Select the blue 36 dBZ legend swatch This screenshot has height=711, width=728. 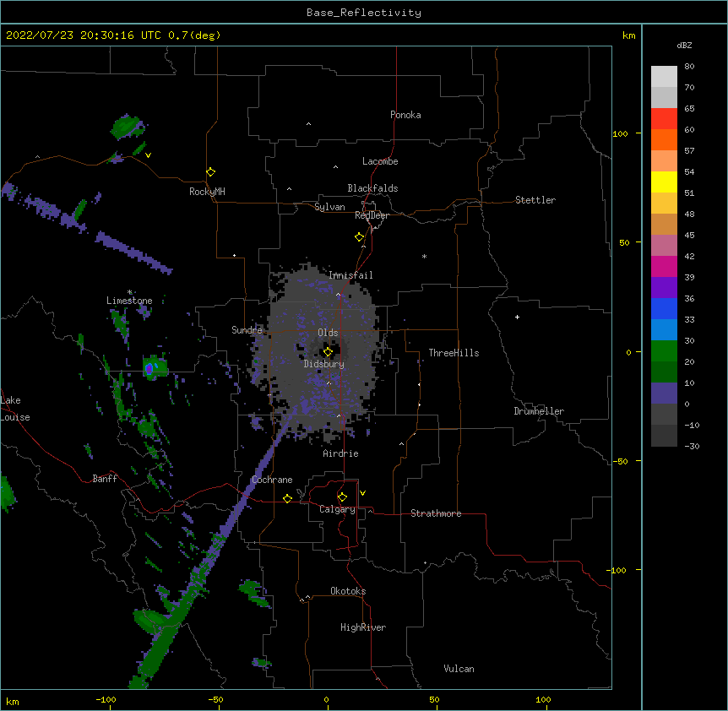pyautogui.click(x=664, y=308)
